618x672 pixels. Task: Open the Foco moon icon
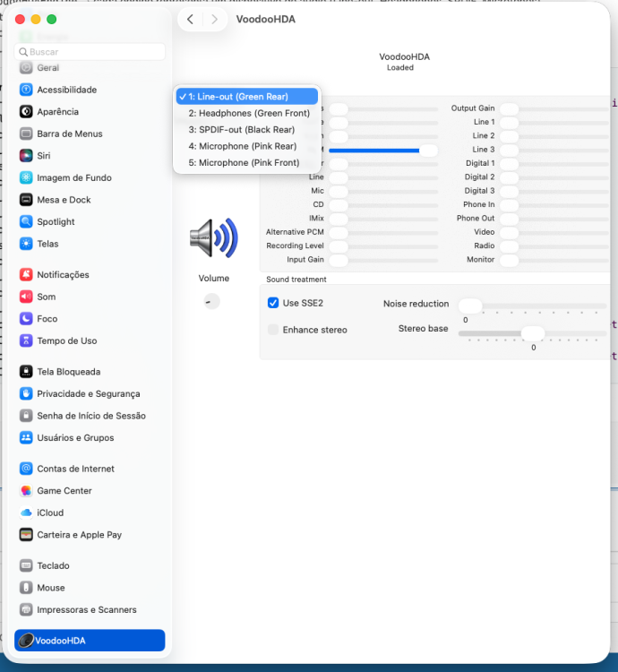coord(26,319)
